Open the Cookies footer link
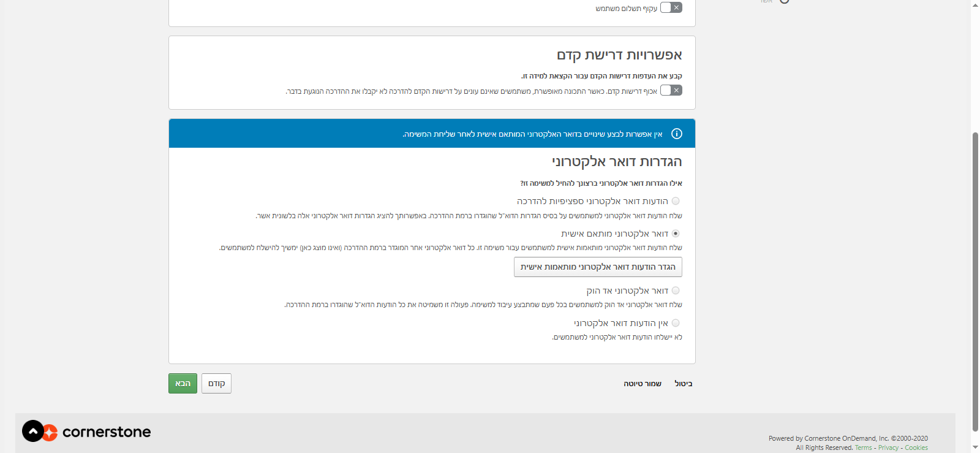 point(916,447)
